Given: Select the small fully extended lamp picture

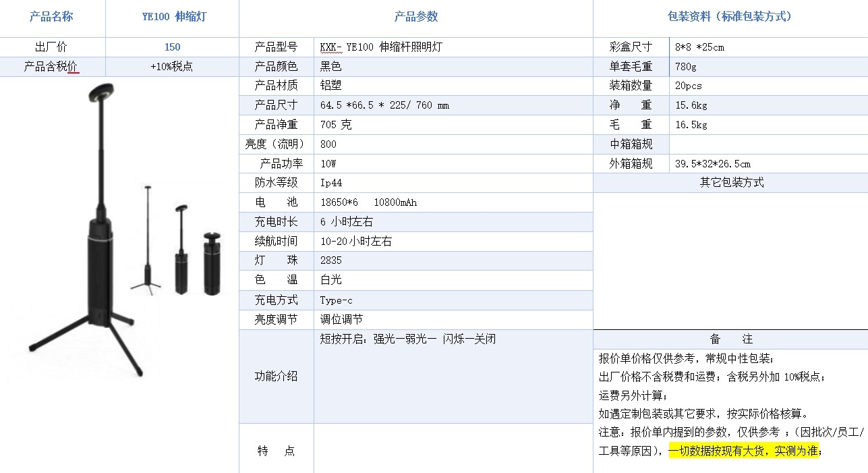Looking at the screenshot, I should pos(146,240).
